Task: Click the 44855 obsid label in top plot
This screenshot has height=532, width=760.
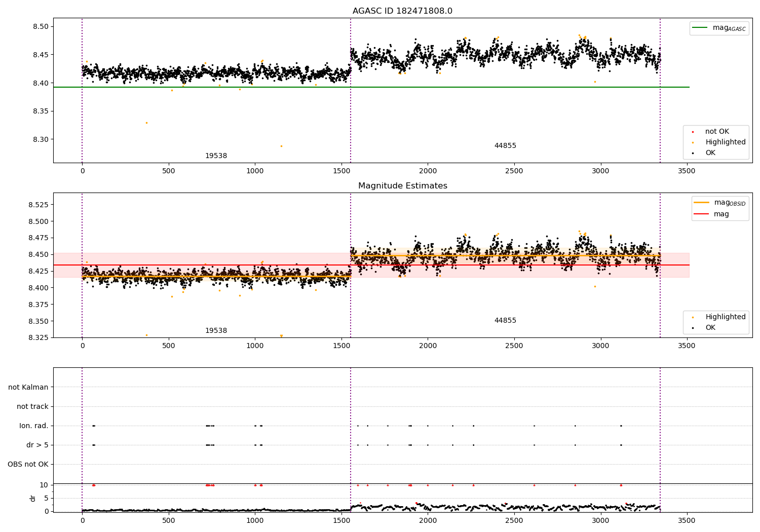Action: pyautogui.click(x=505, y=146)
